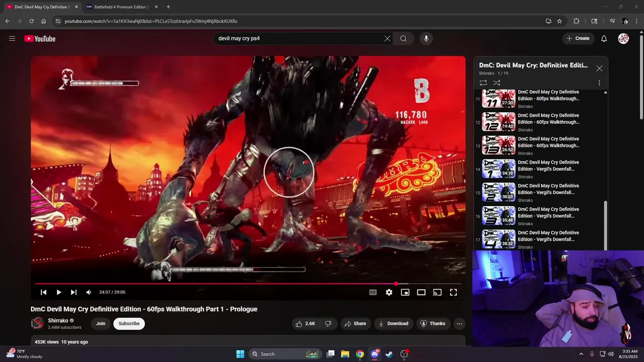Image resolution: width=644 pixels, height=362 pixels.
Task: Open Chrome three-dot menu
Action: tap(637, 21)
